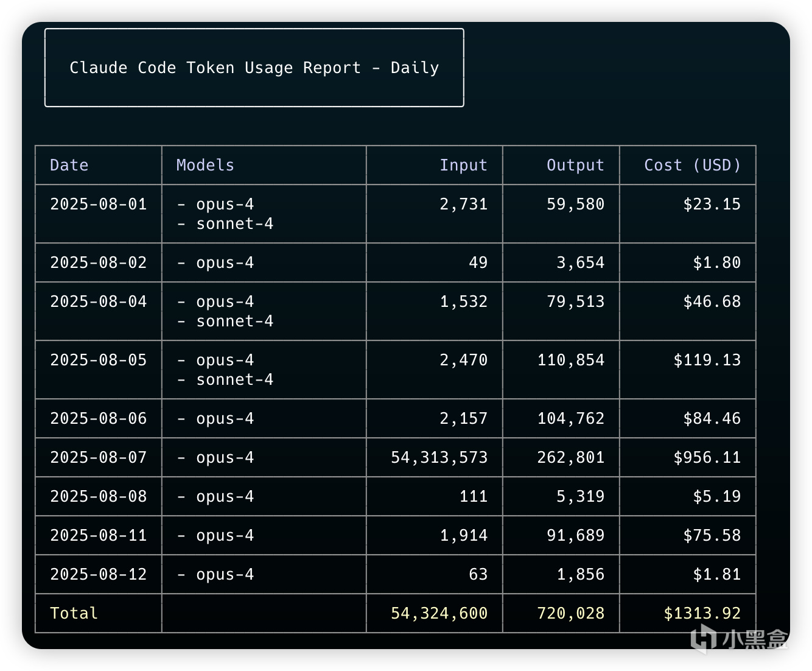Select the total input 54,324,600
812x671 pixels.
pyautogui.click(x=439, y=613)
